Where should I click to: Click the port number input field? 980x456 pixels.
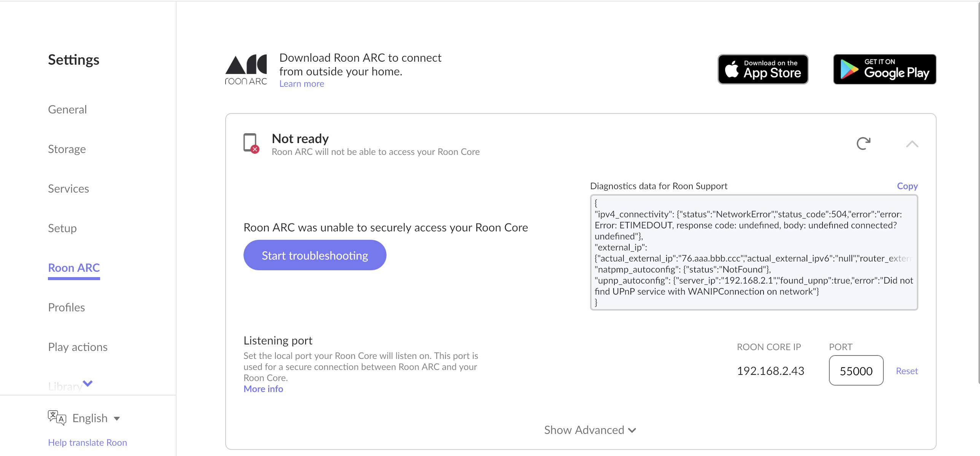(856, 371)
